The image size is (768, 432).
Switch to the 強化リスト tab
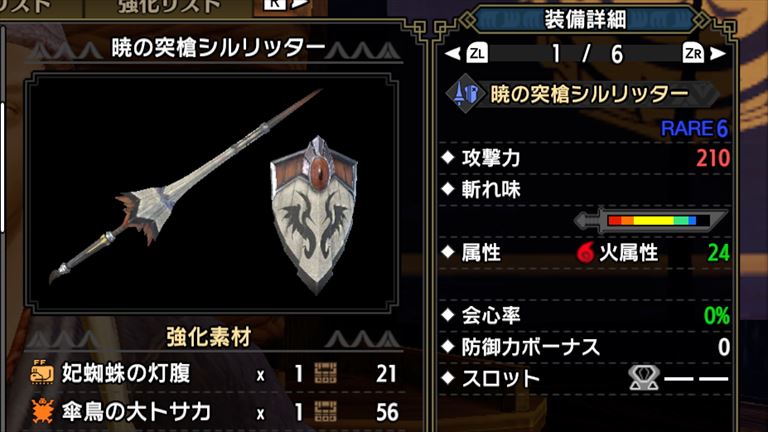coord(169,6)
